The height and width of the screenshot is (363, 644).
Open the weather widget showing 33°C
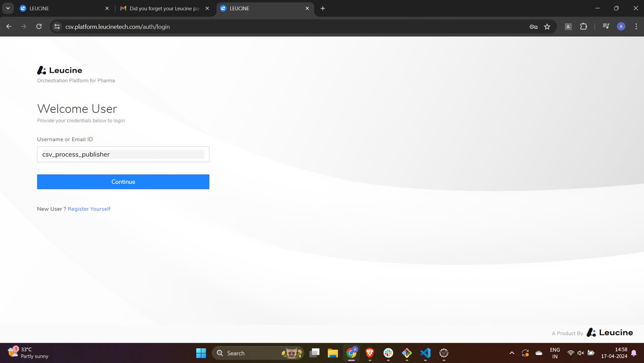coord(29,353)
